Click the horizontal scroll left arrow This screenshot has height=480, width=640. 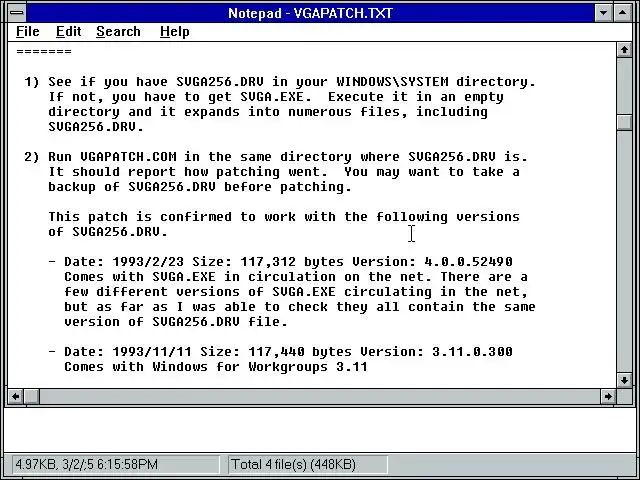[x=16, y=396]
